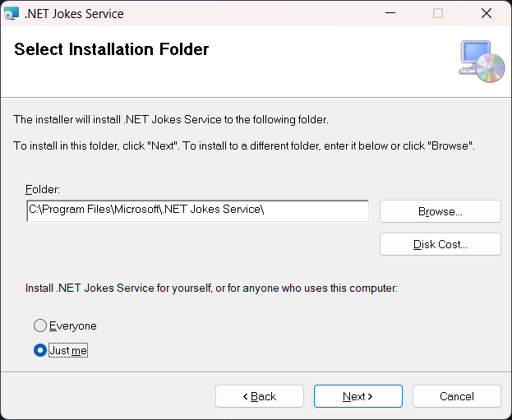The image size is (512, 420).
Task: Click the greyed-out maximize window button
Action: tap(438, 13)
